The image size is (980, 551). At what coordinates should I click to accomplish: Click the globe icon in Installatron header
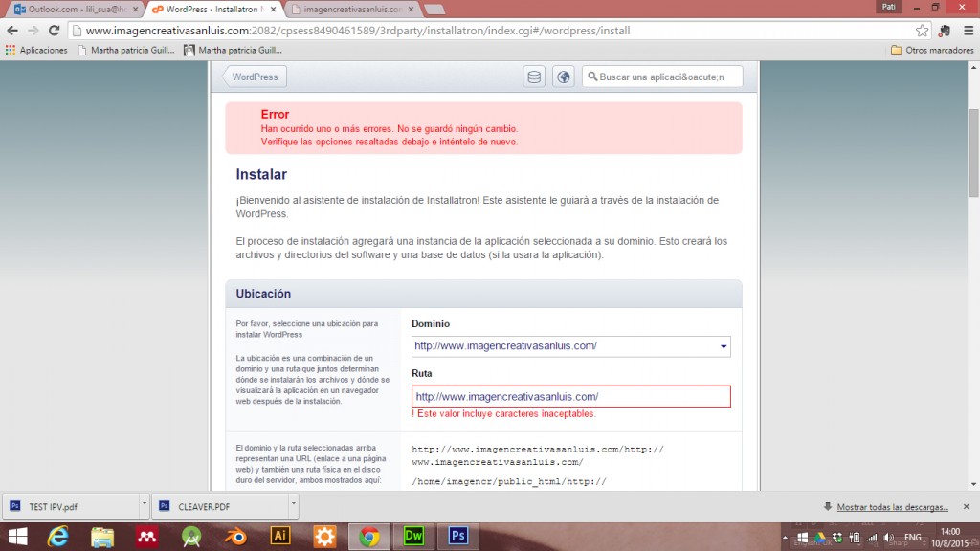click(564, 77)
